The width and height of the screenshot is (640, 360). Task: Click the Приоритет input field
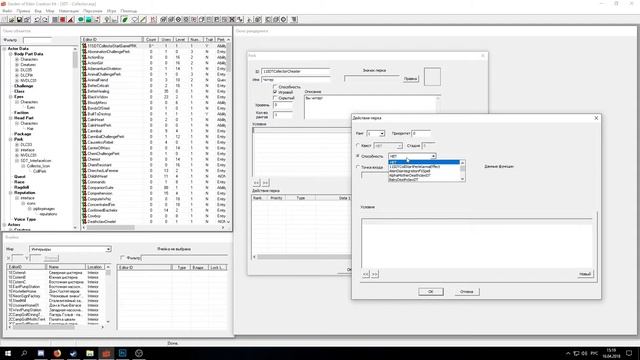point(421,133)
